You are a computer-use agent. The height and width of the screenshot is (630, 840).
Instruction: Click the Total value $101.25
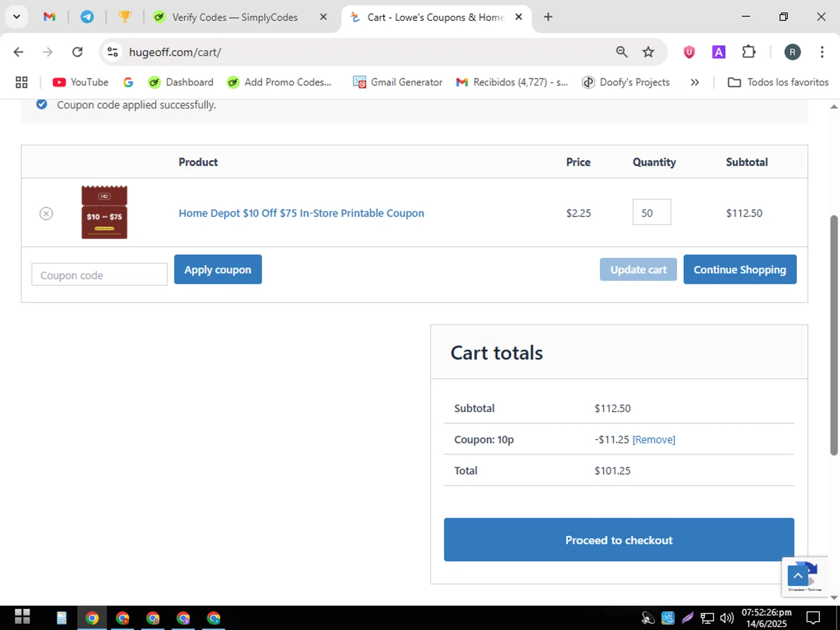point(613,471)
